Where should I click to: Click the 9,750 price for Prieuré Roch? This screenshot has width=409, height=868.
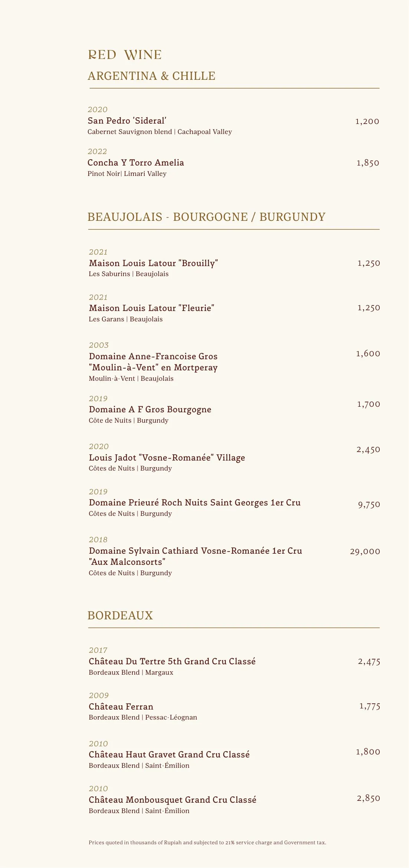[x=369, y=505]
